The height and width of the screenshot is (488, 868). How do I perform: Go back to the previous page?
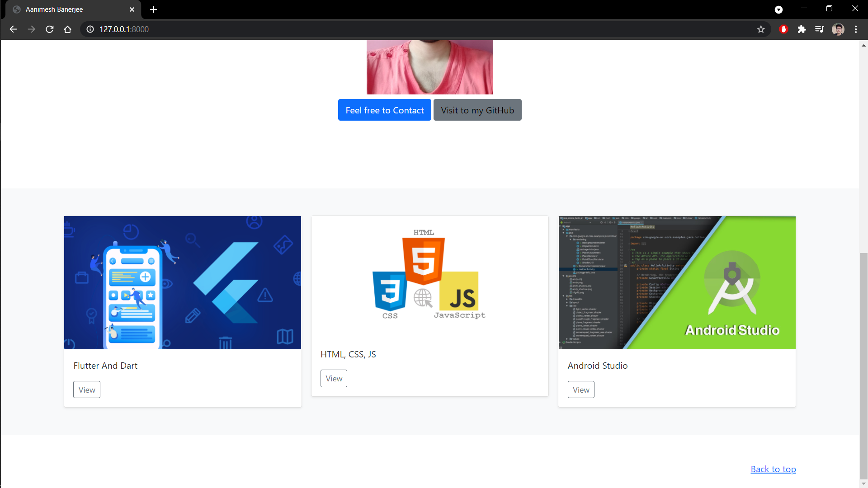pyautogui.click(x=13, y=29)
